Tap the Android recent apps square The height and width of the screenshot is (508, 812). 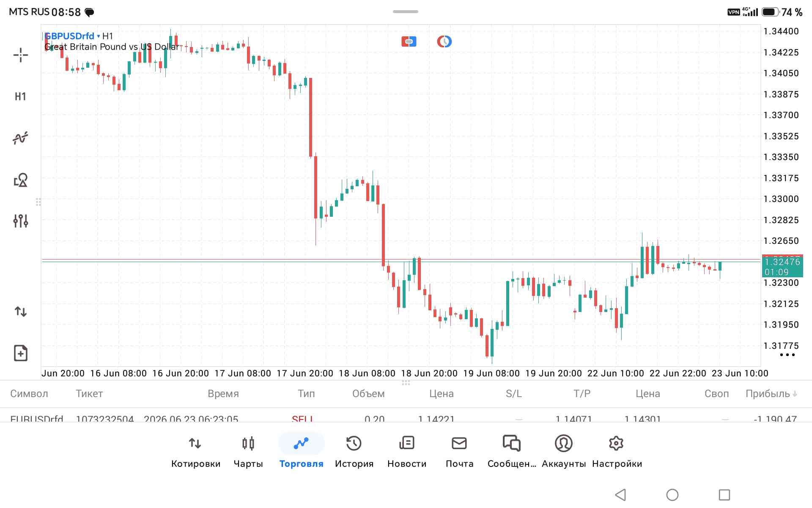click(x=724, y=494)
